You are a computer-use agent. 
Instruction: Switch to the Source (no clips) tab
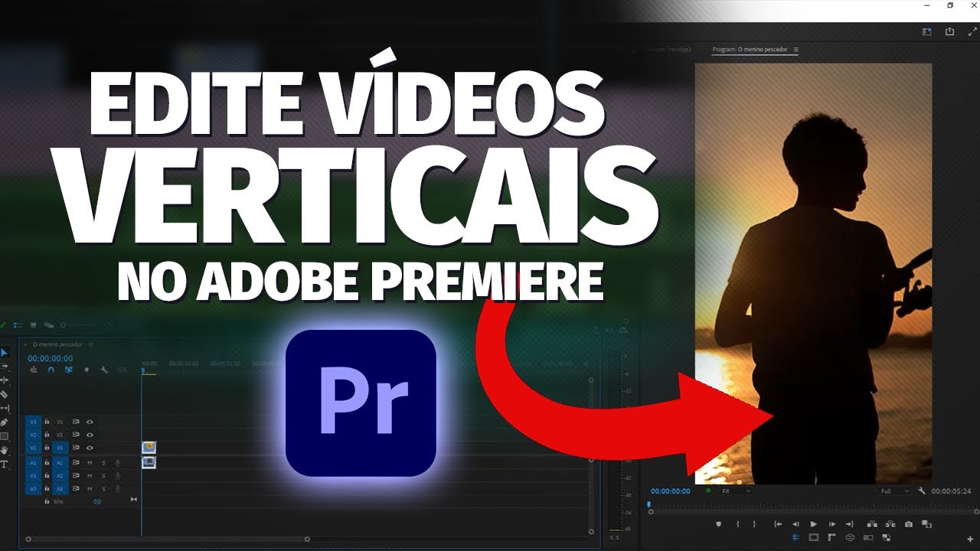(x=668, y=50)
